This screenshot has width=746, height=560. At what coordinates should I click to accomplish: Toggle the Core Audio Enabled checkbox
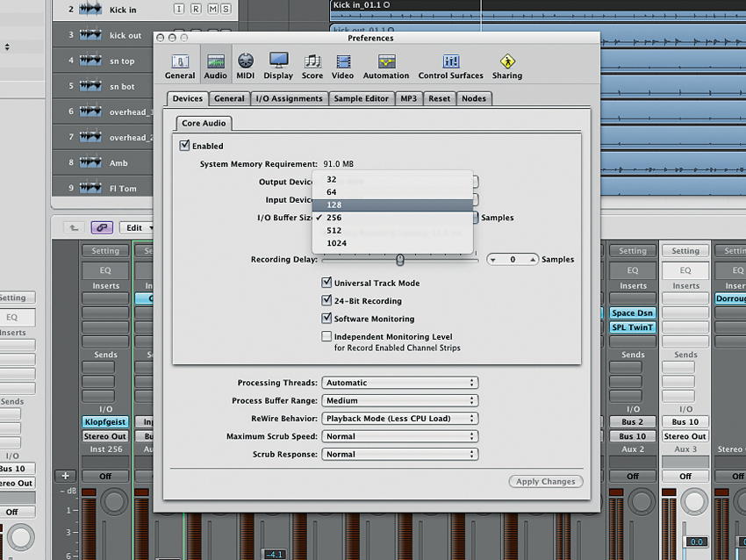[x=184, y=145]
